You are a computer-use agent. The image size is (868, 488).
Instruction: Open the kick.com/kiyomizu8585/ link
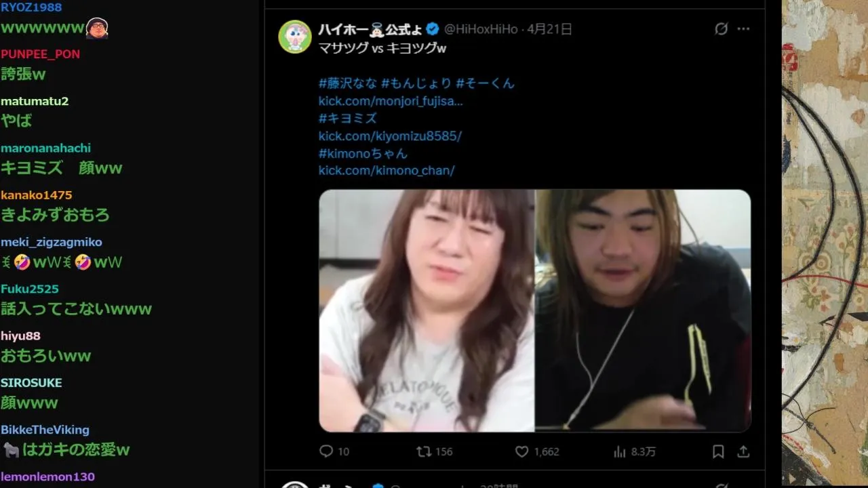(390, 136)
